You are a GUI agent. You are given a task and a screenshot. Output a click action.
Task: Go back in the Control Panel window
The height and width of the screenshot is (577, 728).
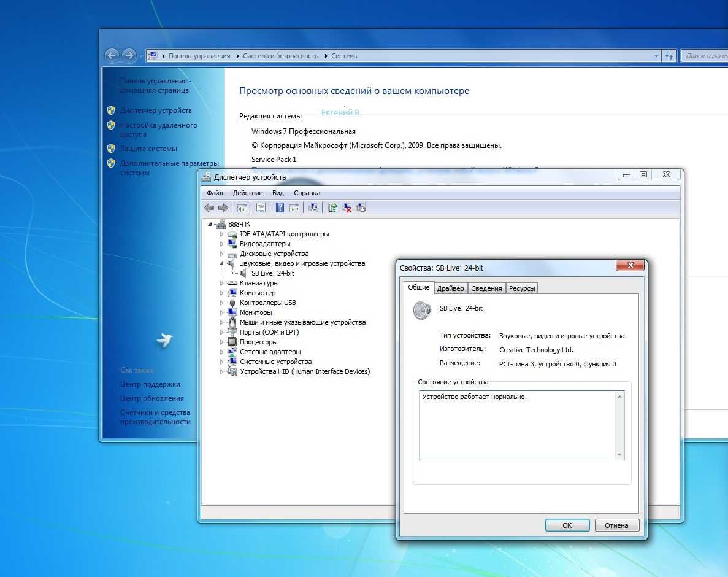(x=112, y=56)
